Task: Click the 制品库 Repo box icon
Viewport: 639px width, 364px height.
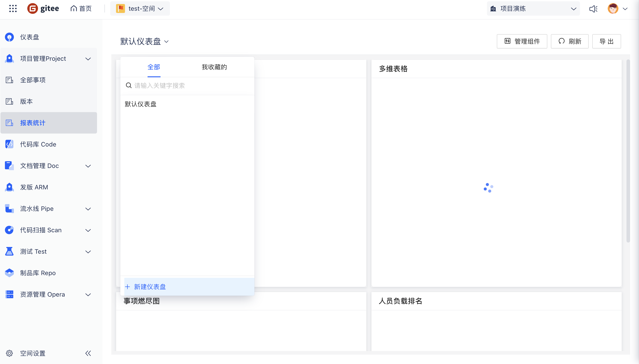Action: 9,273
